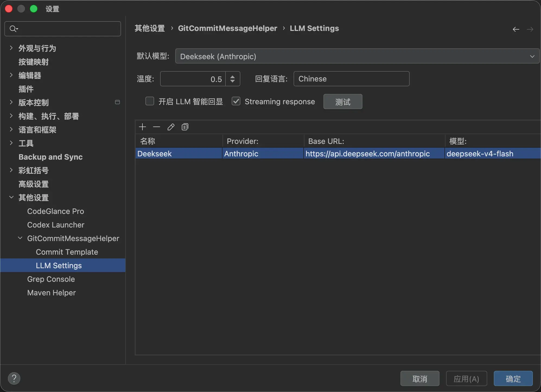Click the https://api.deepseek.com/anthropic cell
Screen dimensions: 541x392
click(374, 154)
